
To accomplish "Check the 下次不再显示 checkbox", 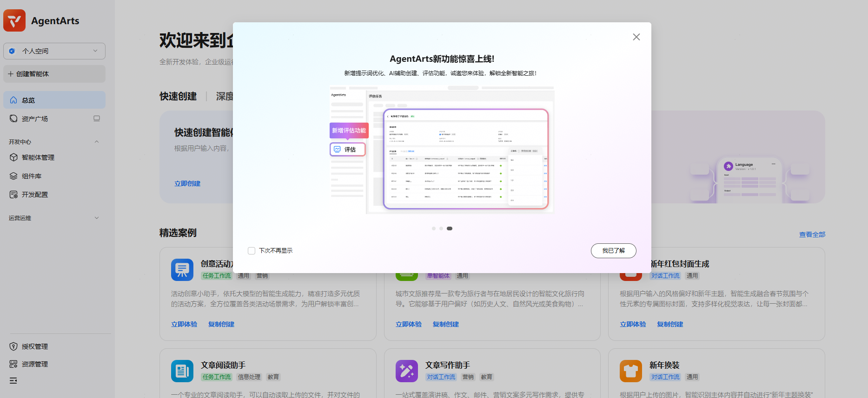I will click(252, 251).
